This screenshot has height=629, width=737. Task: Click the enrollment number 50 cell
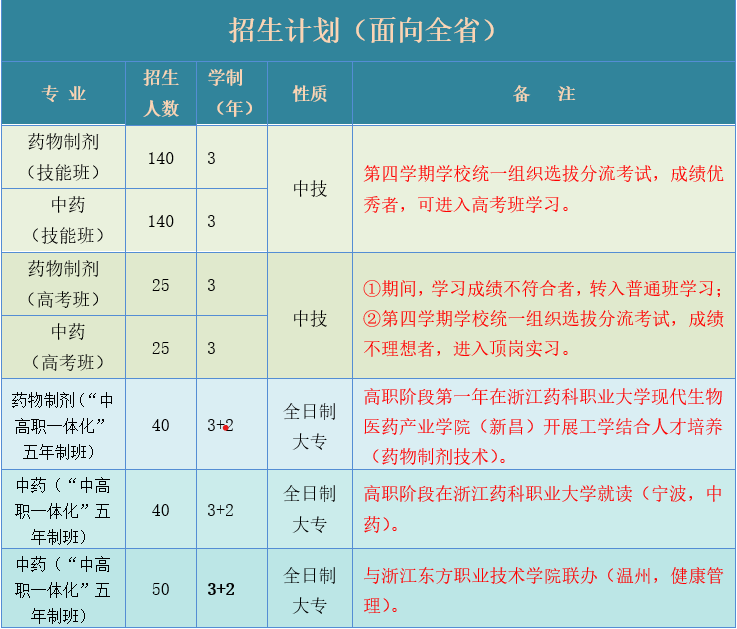[x=161, y=589]
